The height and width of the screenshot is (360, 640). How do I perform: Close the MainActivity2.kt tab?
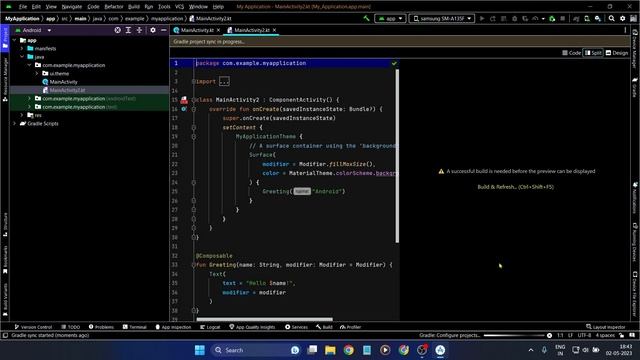(x=274, y=30)
